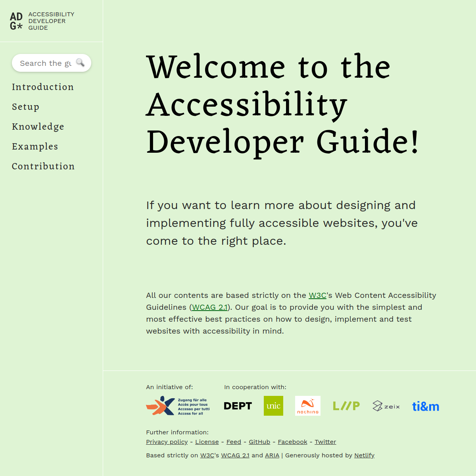The height and width of the screenshot is (476, 476).
Task: Navigate to the Setup section
Action: point(25,107)
